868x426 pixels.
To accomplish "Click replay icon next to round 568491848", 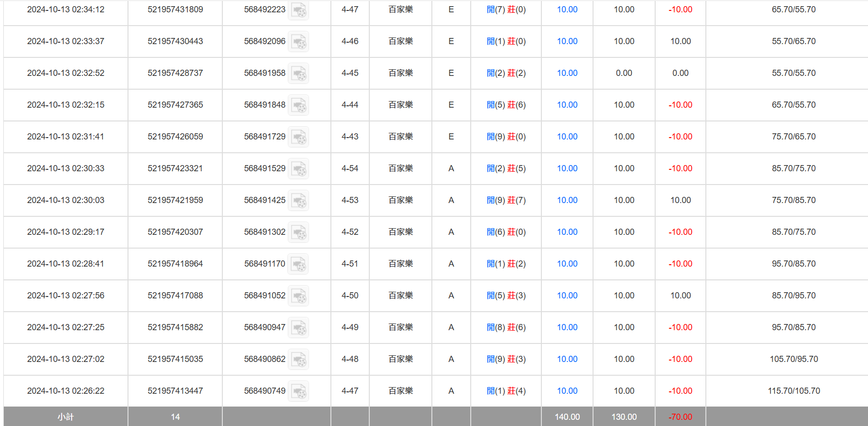I will (299, 105).
